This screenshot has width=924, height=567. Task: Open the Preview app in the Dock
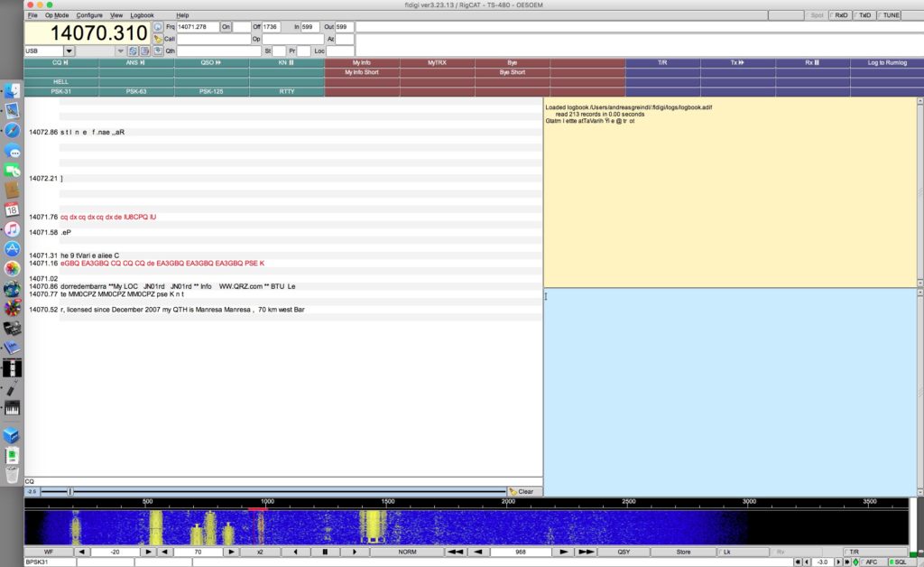coord(13,110)
